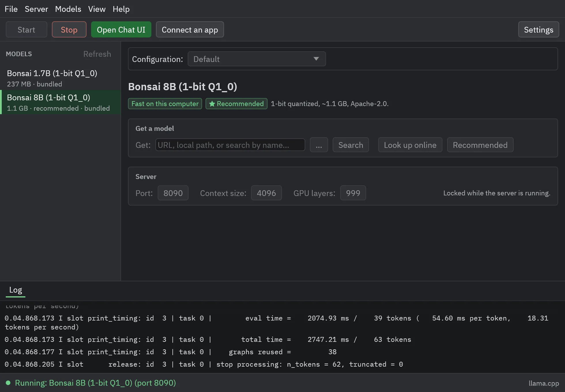
Task: Click the green running status dot
Action: (x=8, y=383)
